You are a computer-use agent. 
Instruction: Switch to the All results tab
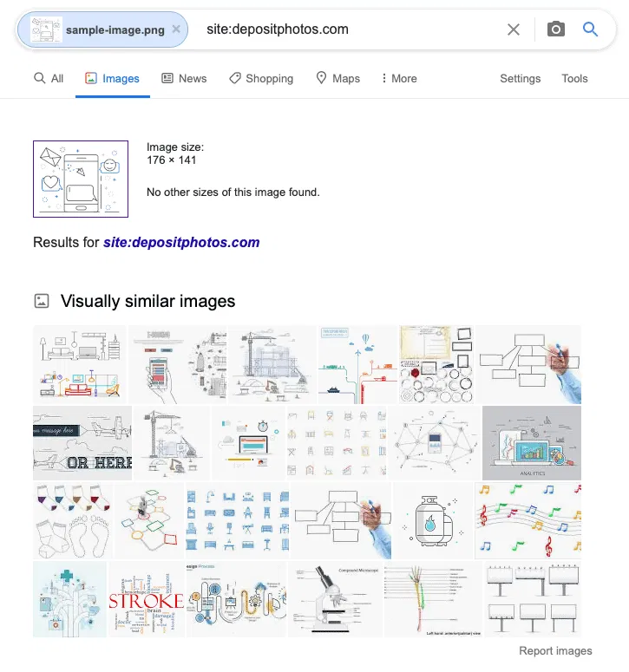(x=49, y=78)
